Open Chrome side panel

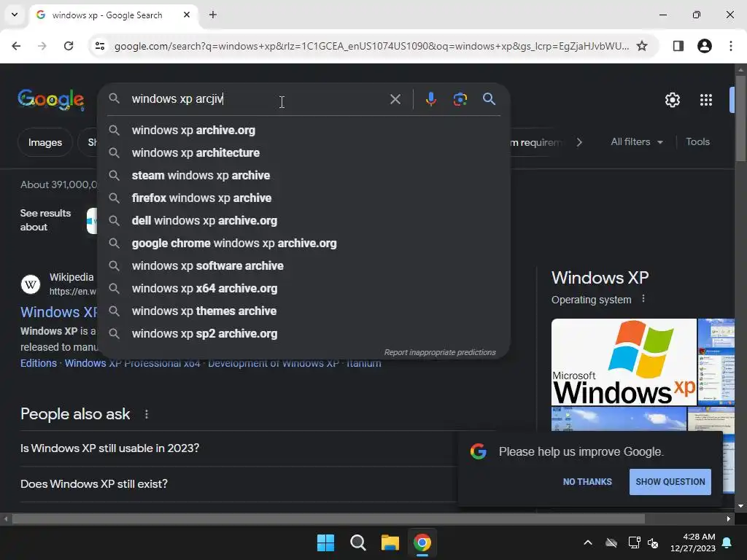(x=678, y=46)
